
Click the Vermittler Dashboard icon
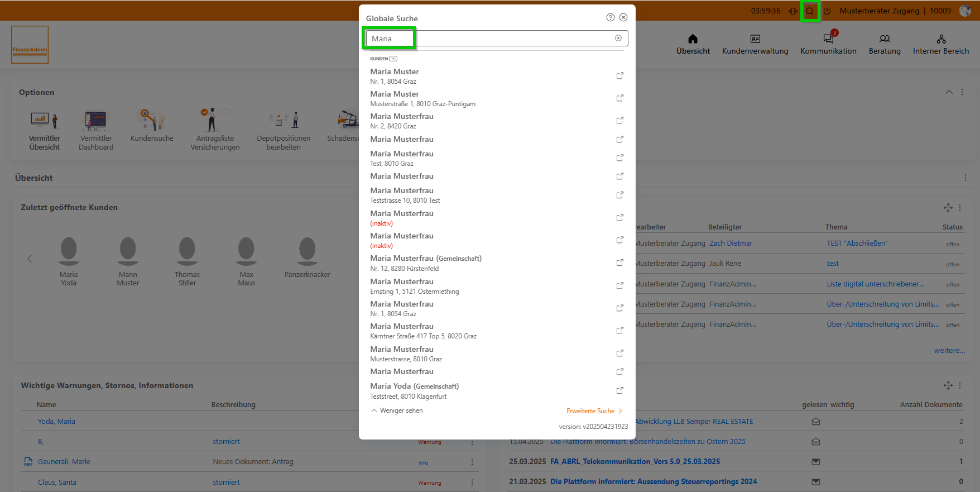pyautogui.click(x=96, y=121)
